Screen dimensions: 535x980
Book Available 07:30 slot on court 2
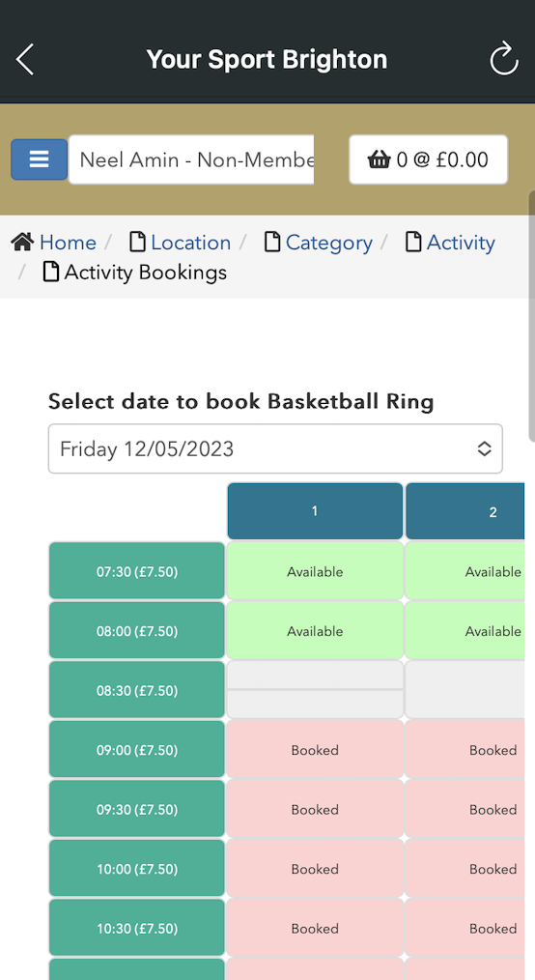click(465, 571)
